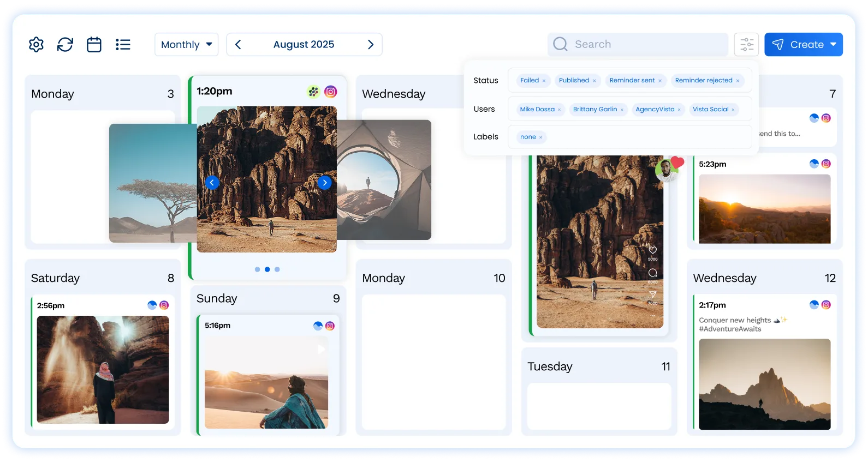
Task: Select the first carousel dot
Action: [x=257, y=269]
